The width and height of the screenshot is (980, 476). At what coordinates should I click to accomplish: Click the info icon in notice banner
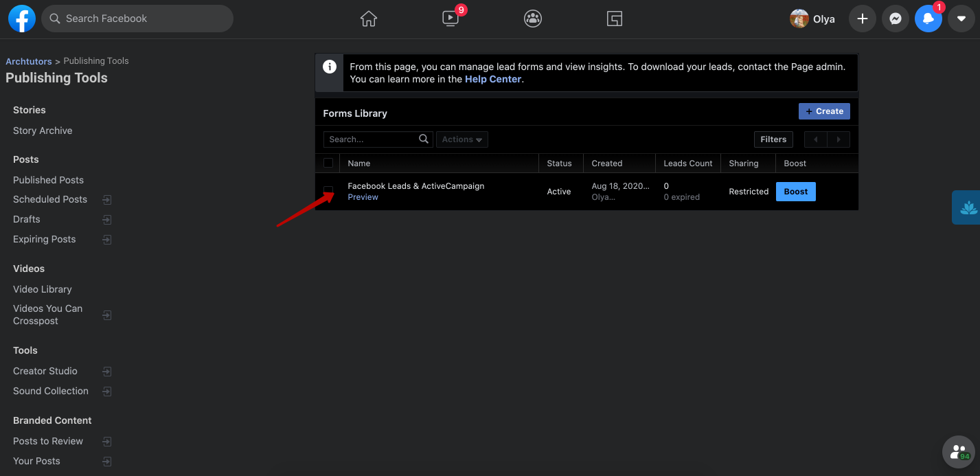(330, 67)
